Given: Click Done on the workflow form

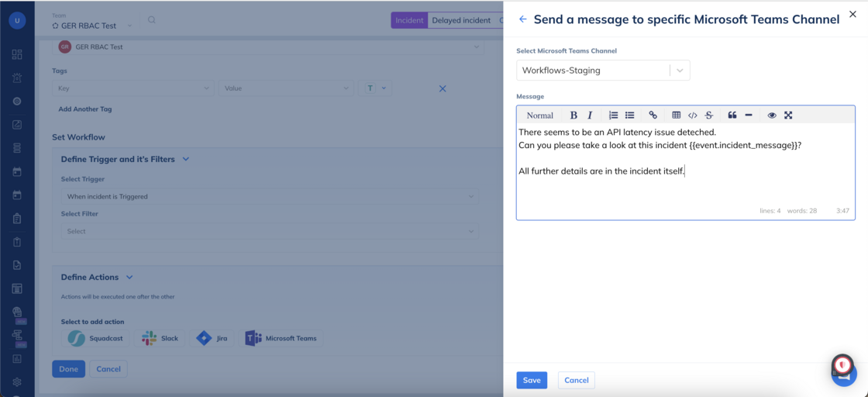Looking at the screenshot, I should click(69, 369).
